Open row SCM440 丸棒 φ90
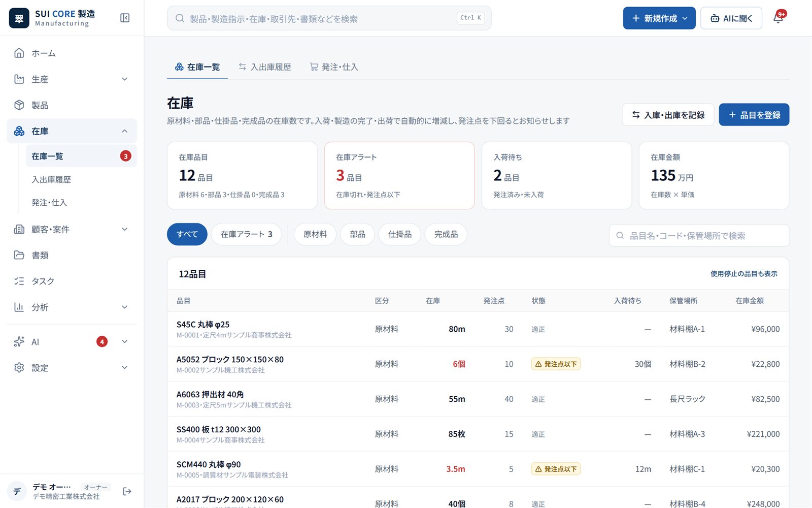This screenshot has height=508, width=812. [x=478, y=469]
